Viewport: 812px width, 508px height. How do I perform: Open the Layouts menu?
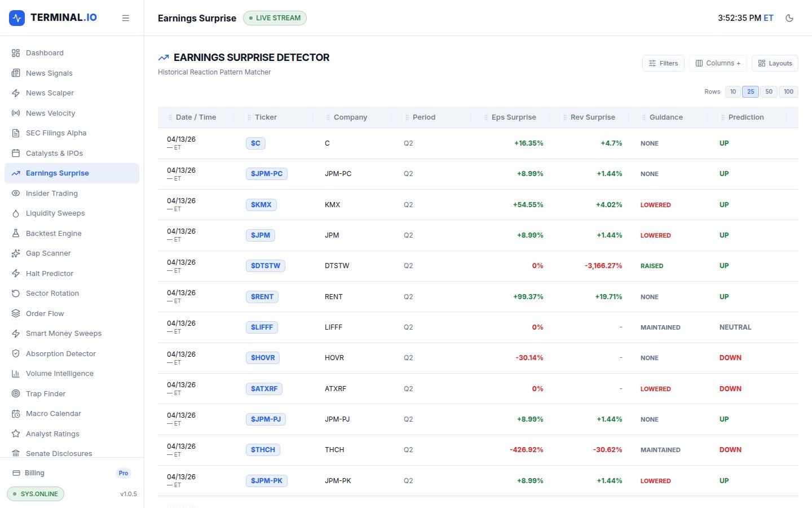tap(775, 63)
